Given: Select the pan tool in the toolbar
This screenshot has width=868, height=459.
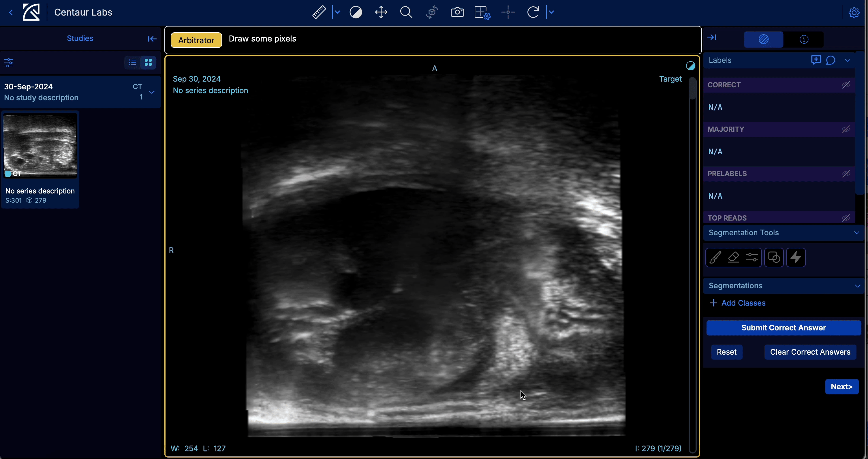Looking at the screenshot, I should tap(381, 12).
